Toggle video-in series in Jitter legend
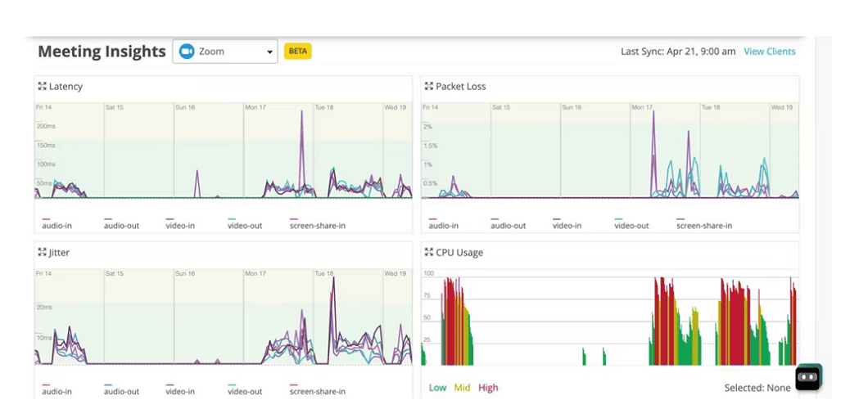868x409 pixels. (180, 391)
